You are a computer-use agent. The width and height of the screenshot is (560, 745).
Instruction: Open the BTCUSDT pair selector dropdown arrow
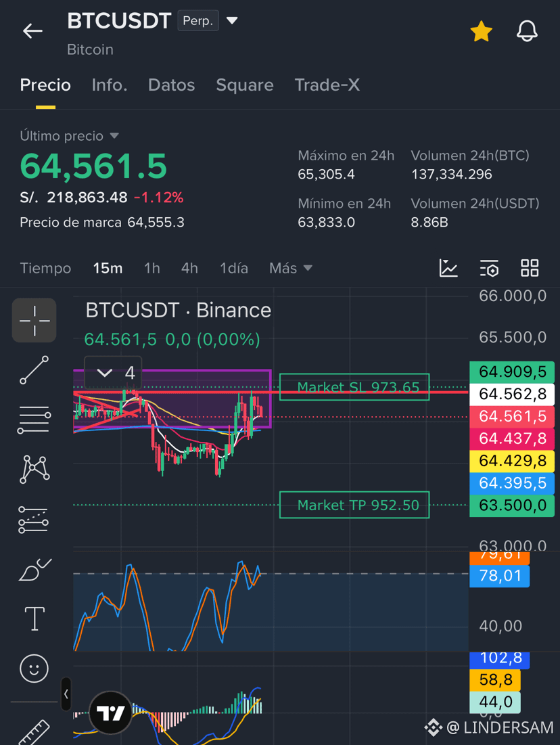pos(232,20)
